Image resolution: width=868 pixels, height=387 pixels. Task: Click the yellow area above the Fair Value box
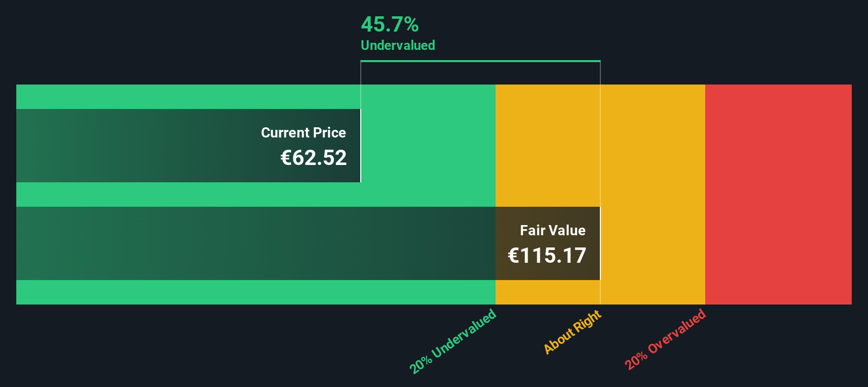547,146
